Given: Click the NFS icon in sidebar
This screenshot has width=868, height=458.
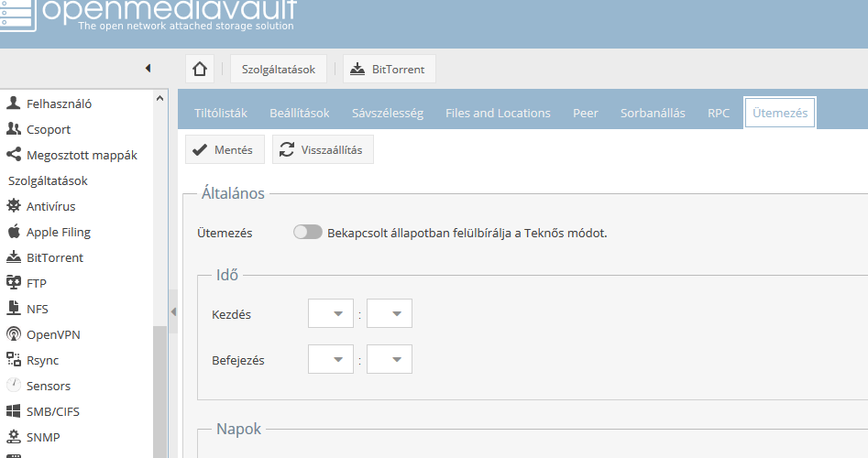Looking at the screenshot, I should (x=13, y=308).
